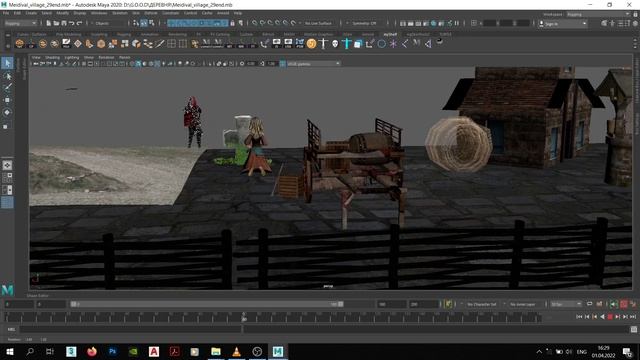Select by component type icon

point(151,23)
